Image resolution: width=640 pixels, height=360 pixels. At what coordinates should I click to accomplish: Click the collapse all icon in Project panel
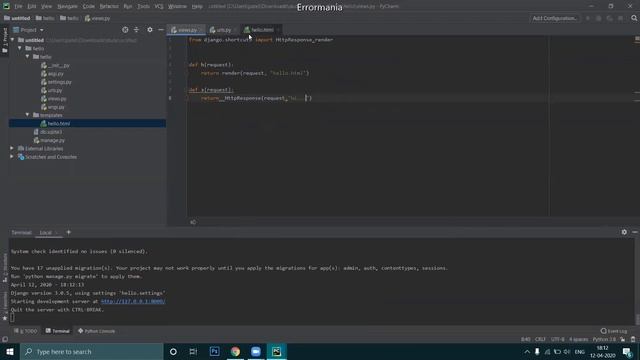pos(137,30)
